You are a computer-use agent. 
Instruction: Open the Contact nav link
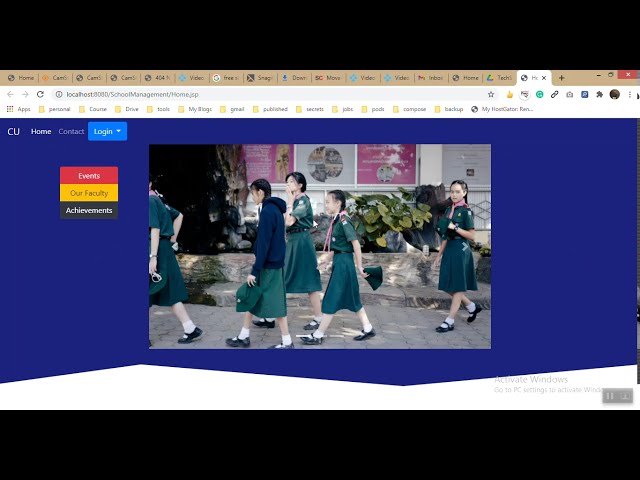71,131
